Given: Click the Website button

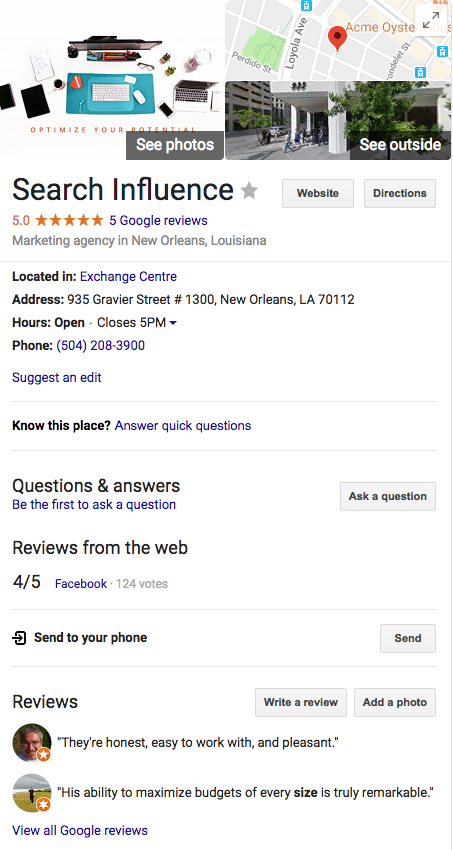Looking at the screenshot, I should click(318, 194).
